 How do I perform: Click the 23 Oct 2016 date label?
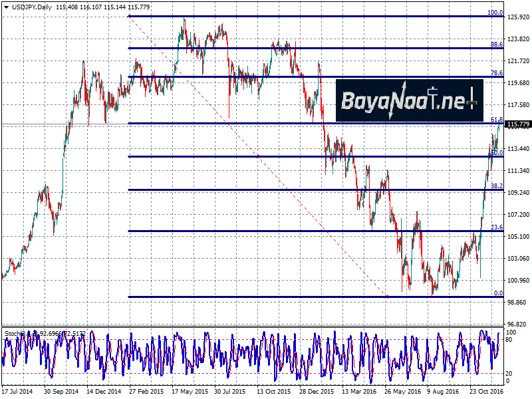click(487, 392)
